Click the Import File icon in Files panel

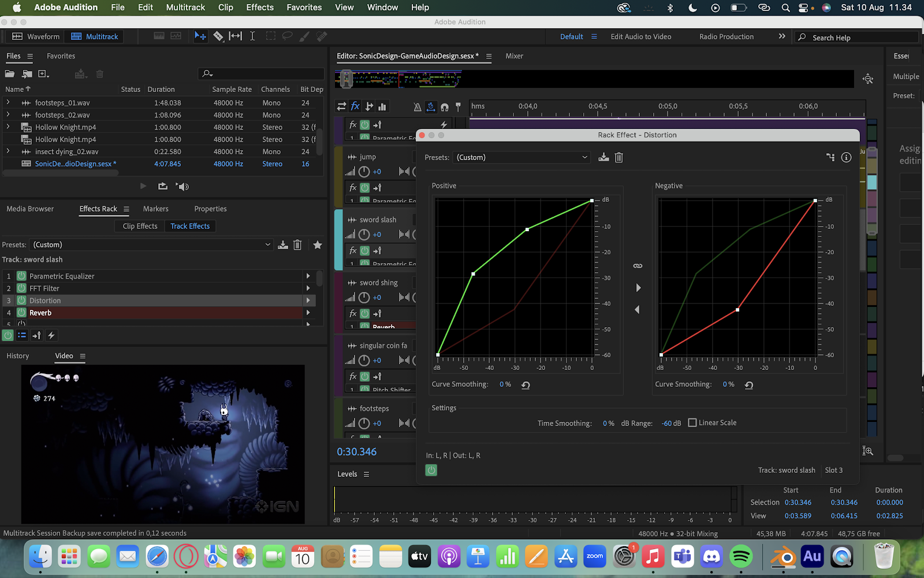click(27, 73)
